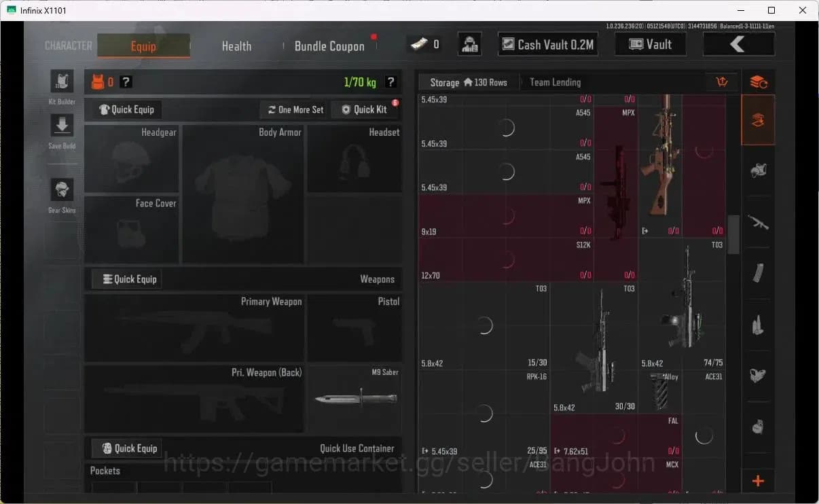819x504 pixels.
Task: Click the orange plus icon
Action: 758,482
